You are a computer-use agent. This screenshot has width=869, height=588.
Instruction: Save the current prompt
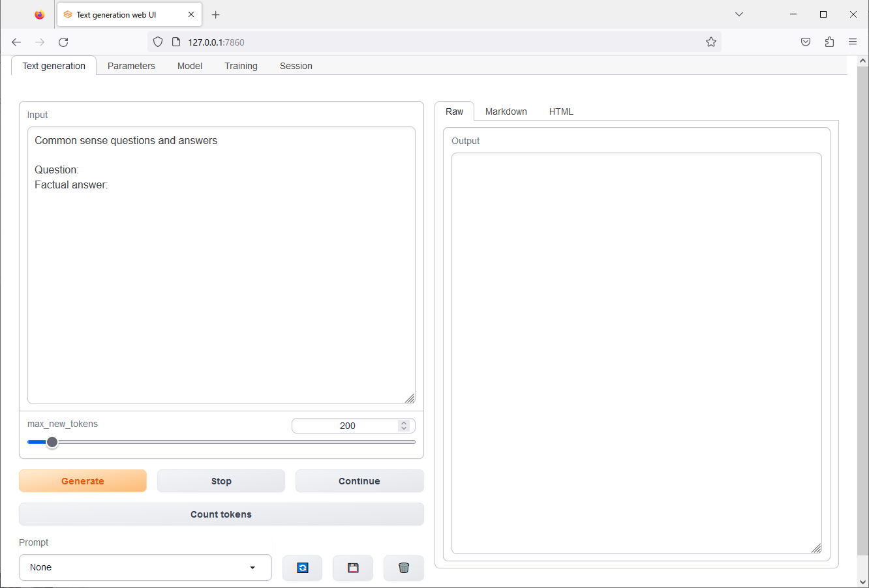pyautogui.click(x=352, y=567)
